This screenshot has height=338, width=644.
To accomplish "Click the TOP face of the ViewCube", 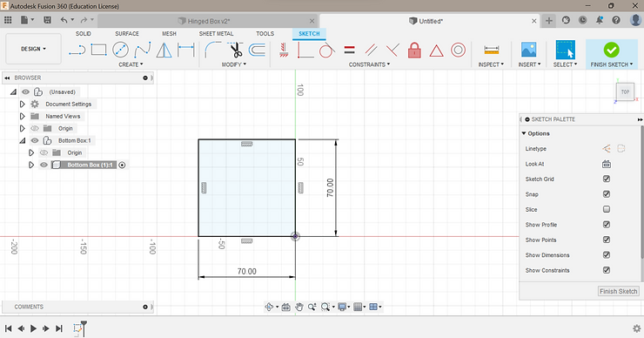I will click(x=625, y=91).
